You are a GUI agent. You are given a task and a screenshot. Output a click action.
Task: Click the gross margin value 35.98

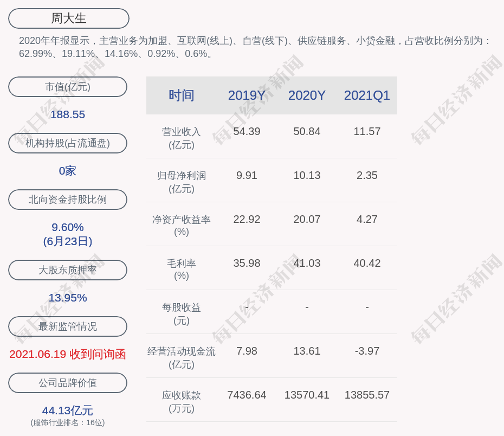pyautogui.click(x=247, y=264)
